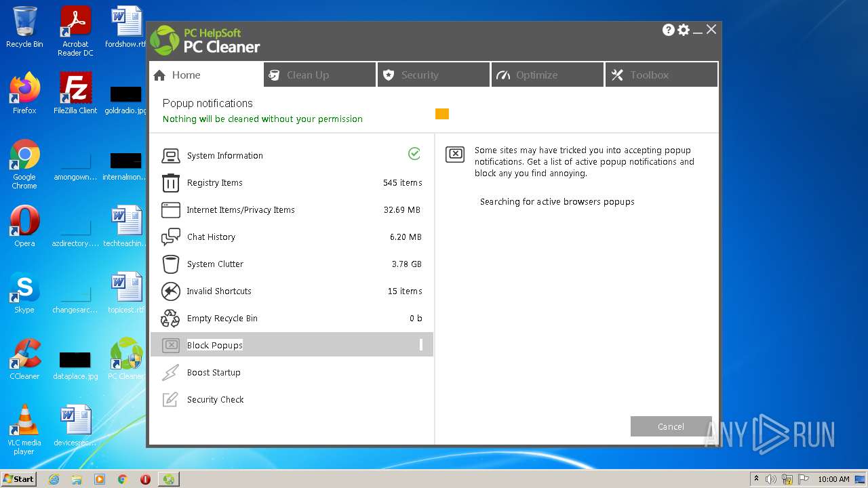Switch to the Clean Up tab
The width and height of the screenshot is (868, 488).
coord(320,75)
